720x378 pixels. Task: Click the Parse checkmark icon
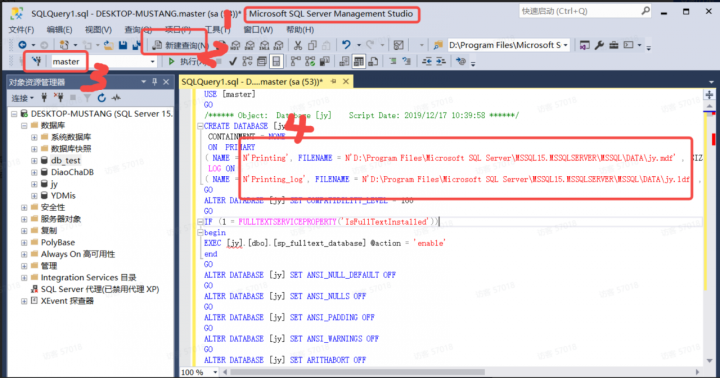point(233,61)
